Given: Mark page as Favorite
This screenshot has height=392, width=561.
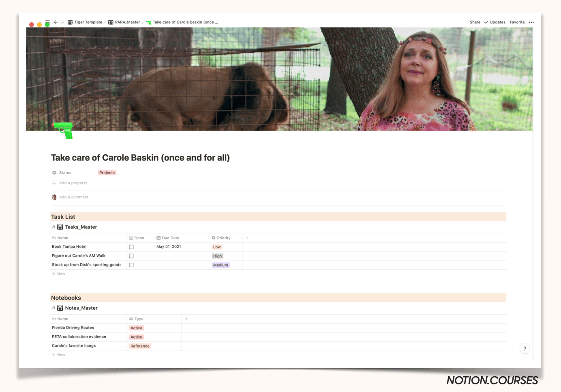Looking at the screenshot, I should tap(517, 22).
